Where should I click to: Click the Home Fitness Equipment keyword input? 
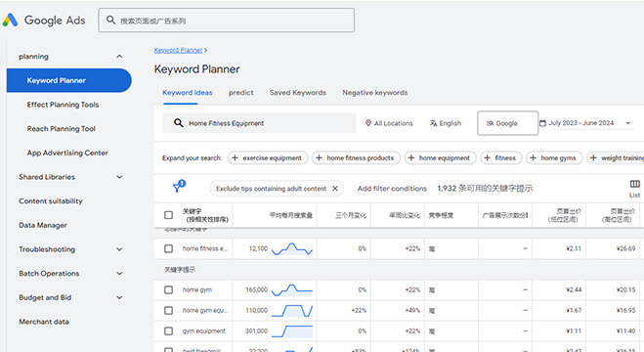pyautogui.click(x=259, y=123)
